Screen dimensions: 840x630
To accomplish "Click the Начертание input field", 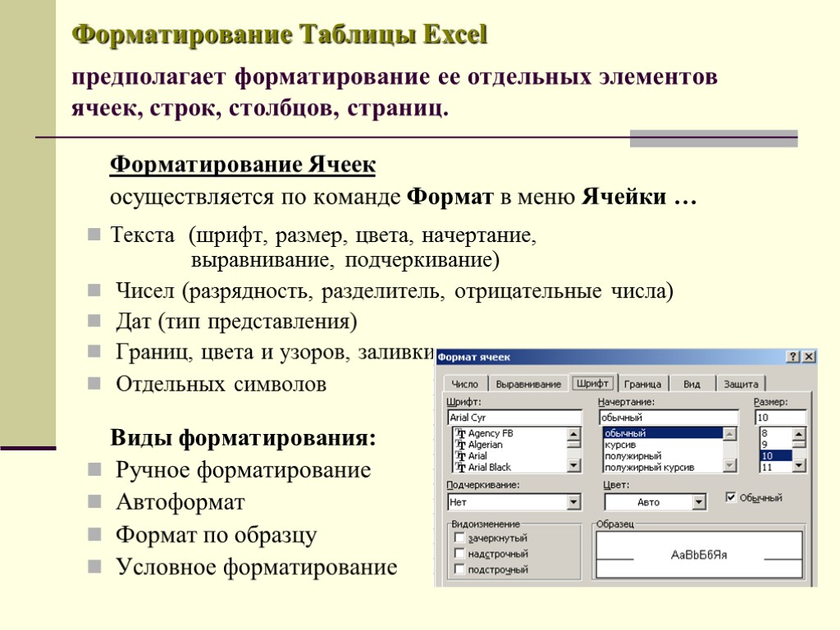I will click(668, 418).
